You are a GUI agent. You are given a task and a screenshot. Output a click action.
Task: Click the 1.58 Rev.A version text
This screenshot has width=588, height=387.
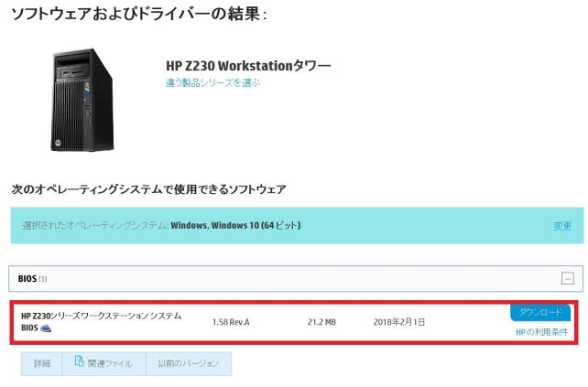click(x=231, y=322)
